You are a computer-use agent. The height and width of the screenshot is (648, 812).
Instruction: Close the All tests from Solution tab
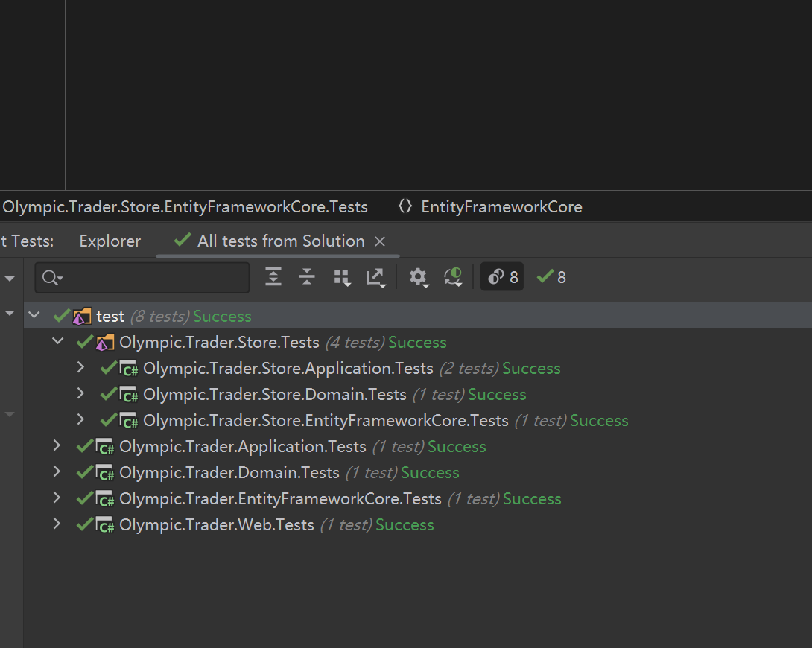click(380, 241)
